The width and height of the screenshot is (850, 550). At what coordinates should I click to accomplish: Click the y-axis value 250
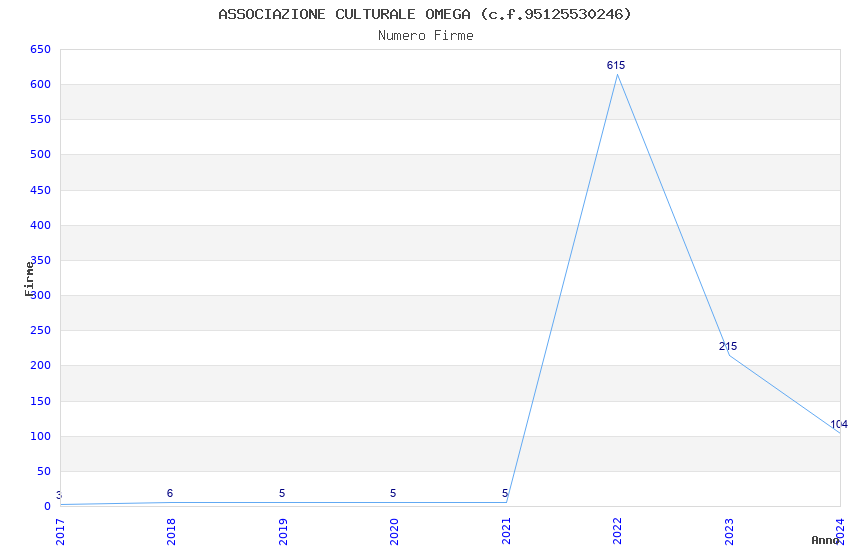pyautogui.click(x=40, y=331)
